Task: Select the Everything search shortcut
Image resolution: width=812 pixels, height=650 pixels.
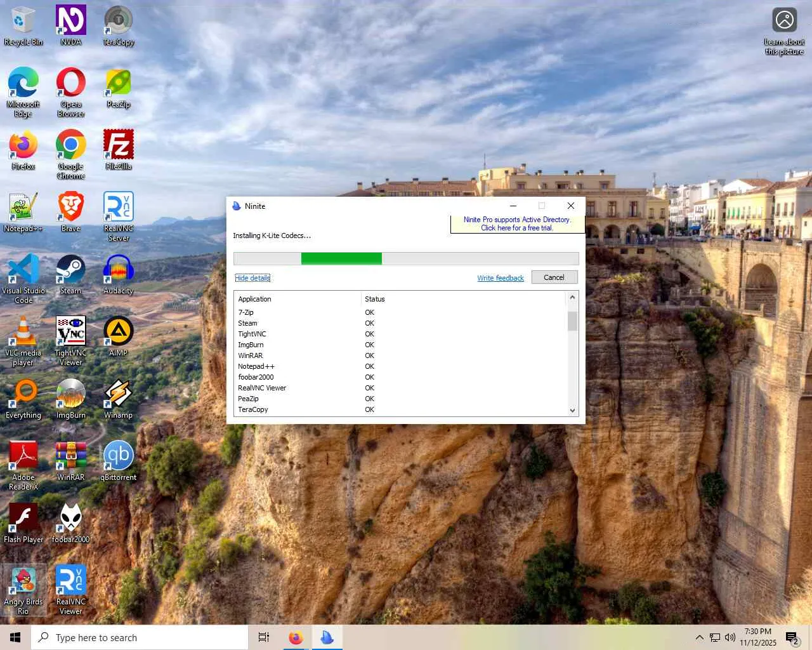Action: coord(23,399)
